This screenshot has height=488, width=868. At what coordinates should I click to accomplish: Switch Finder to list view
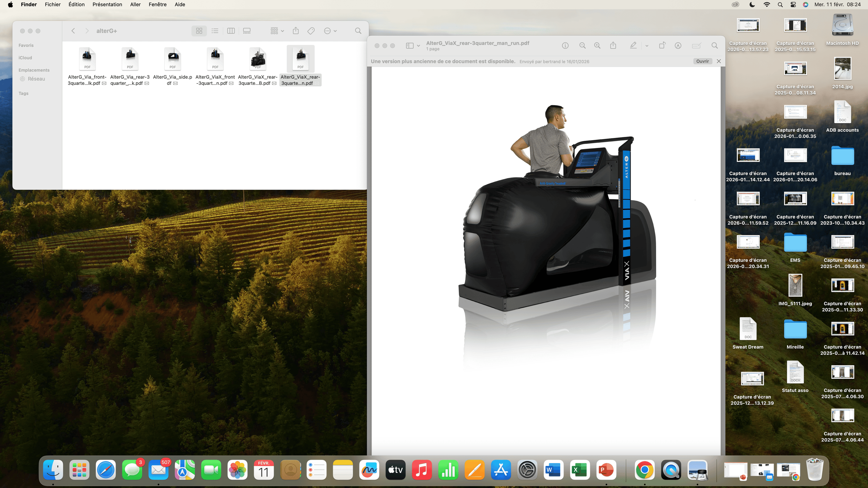click(215, 31)
